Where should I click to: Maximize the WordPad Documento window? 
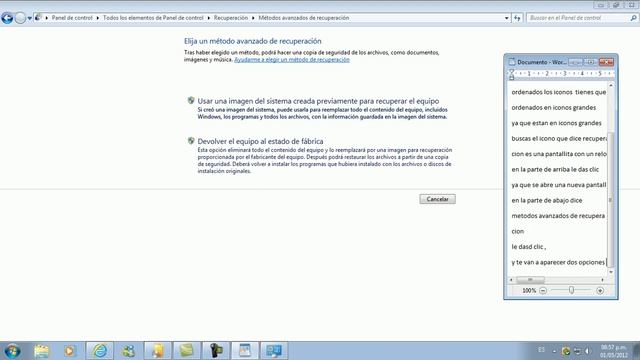(590, 62)
